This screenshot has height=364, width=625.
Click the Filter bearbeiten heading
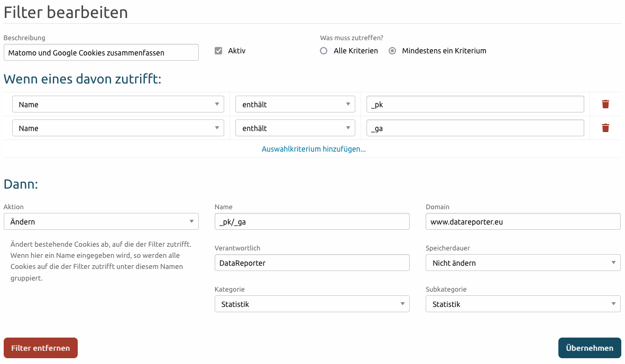coord(66,12)
